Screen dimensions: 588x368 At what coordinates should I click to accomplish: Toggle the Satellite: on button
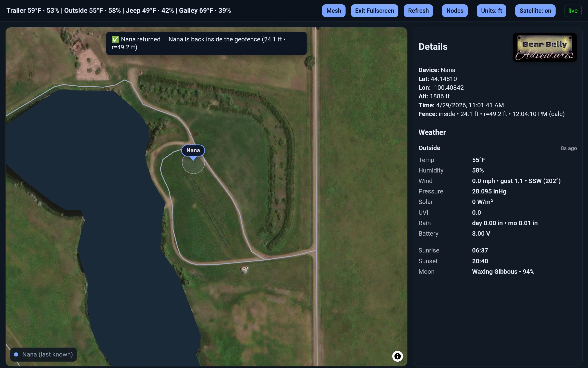(x=535, y=11)
